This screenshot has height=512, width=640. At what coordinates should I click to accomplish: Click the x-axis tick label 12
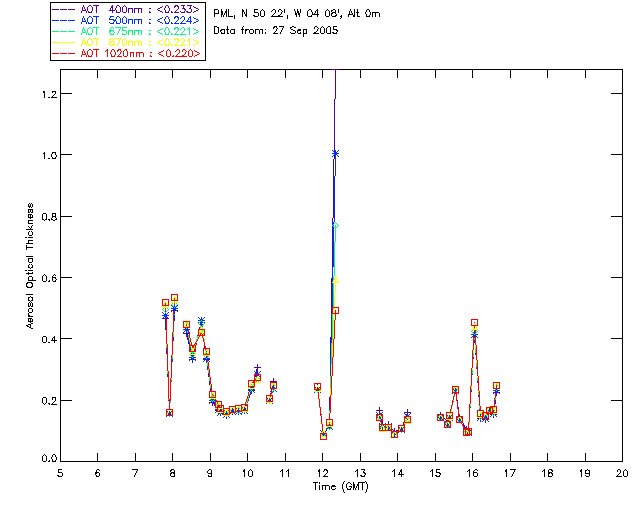tap(322, 473)
